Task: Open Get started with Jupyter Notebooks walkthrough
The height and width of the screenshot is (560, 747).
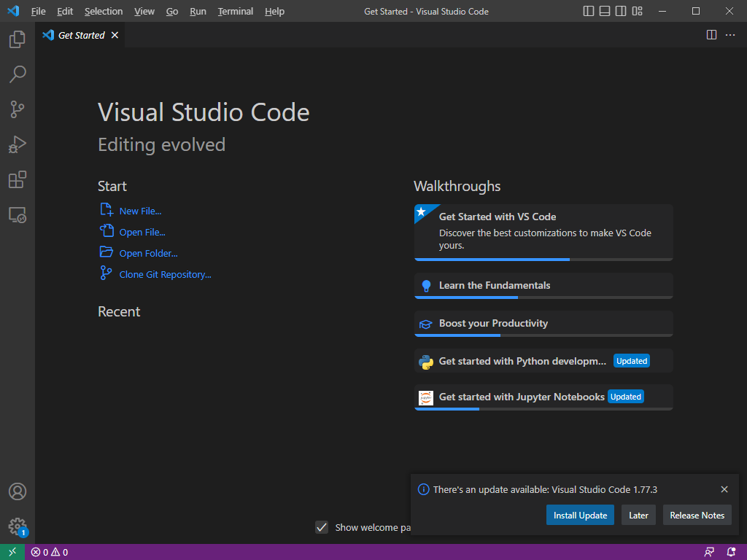Action: pyautogui.click(x=543, y=397)
